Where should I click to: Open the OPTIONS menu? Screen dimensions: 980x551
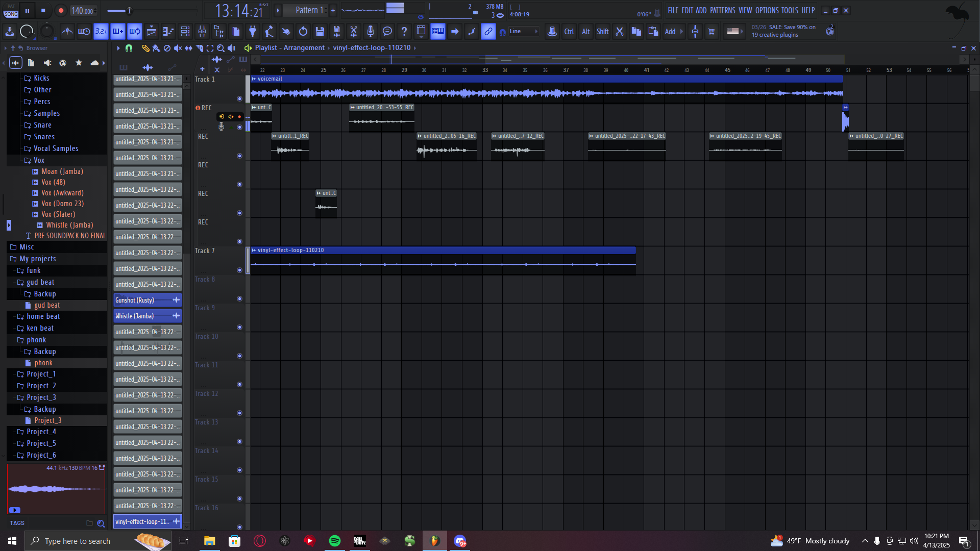[767, 10]
